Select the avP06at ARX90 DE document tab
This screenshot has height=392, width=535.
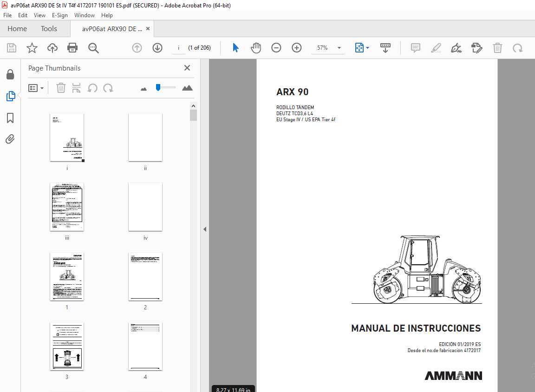point(111,29)
